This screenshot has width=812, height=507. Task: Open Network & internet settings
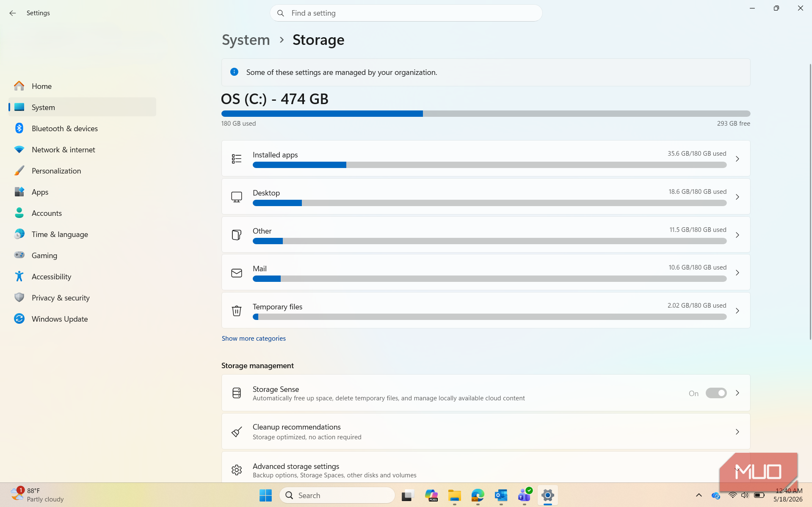[82, 149]
